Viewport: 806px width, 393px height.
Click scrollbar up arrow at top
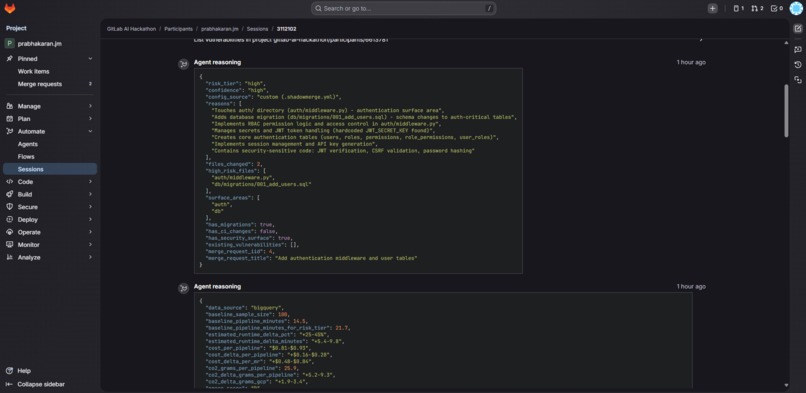pyautogui.click(x=786, y=43)
